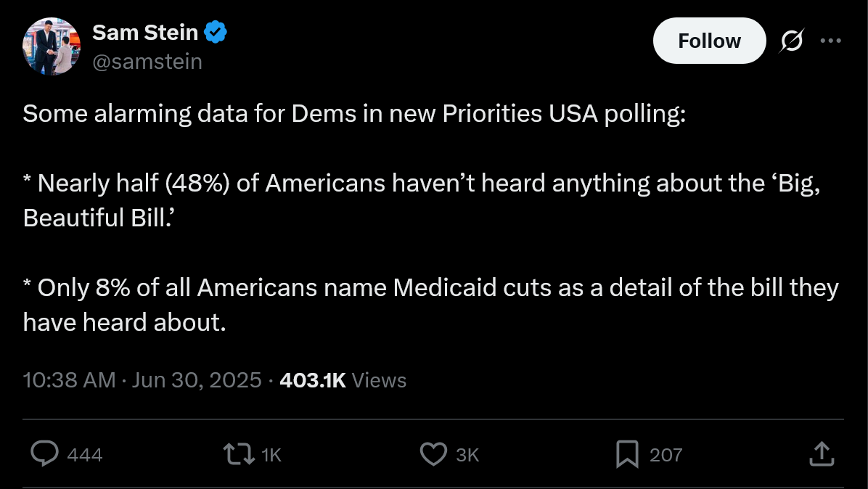Open the three-dot more options menu

coord(830,41)
